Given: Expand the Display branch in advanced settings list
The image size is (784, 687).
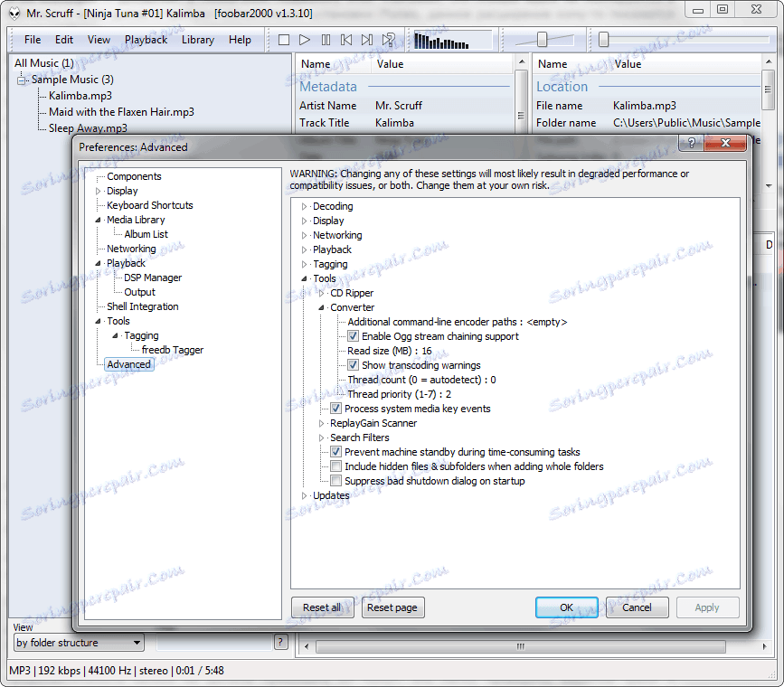Looking at the screenshot, I should coord(304,221).
